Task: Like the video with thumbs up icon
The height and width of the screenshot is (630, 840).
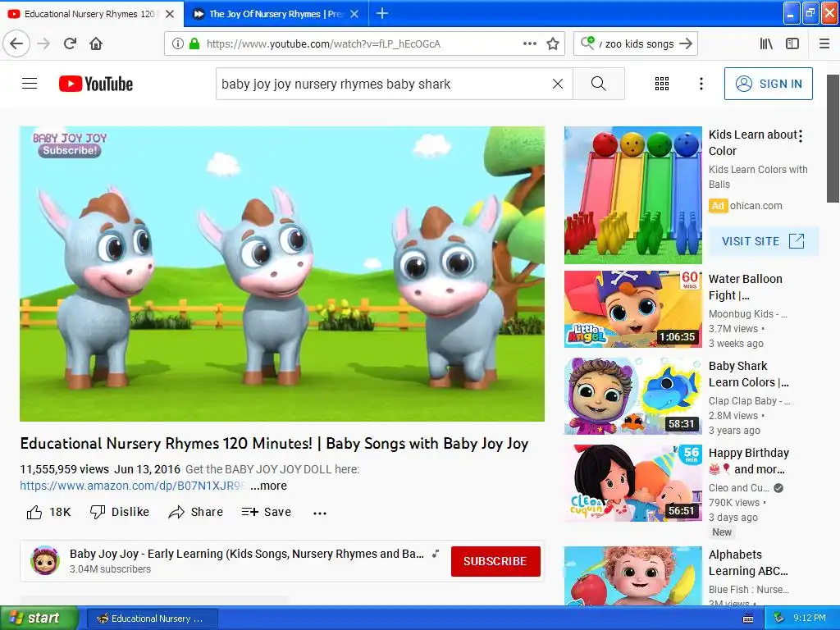Action: click(x=34, y=512)
